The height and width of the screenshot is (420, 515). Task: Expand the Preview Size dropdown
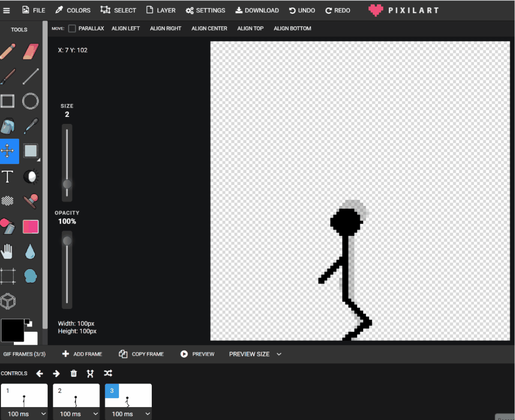pos(255,354)
